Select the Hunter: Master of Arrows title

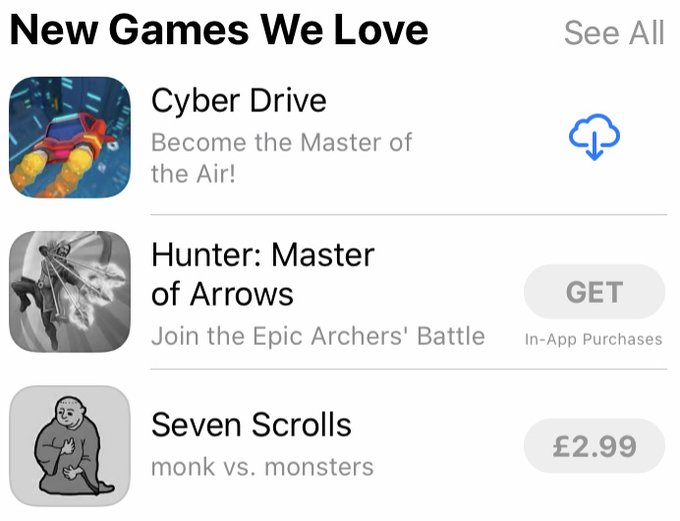click(x=263, y=274)
